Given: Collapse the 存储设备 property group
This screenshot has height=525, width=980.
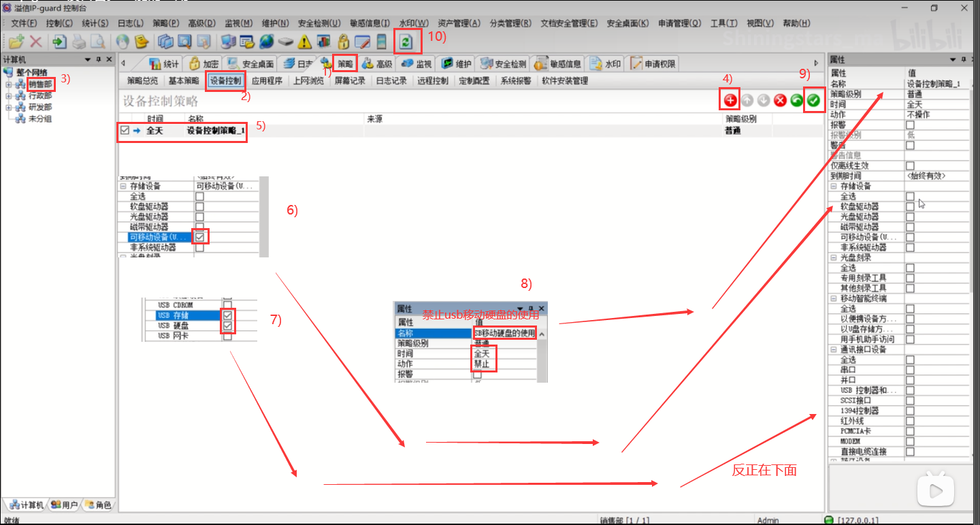Looking at the screenshot, I should (x=834, y=186).
